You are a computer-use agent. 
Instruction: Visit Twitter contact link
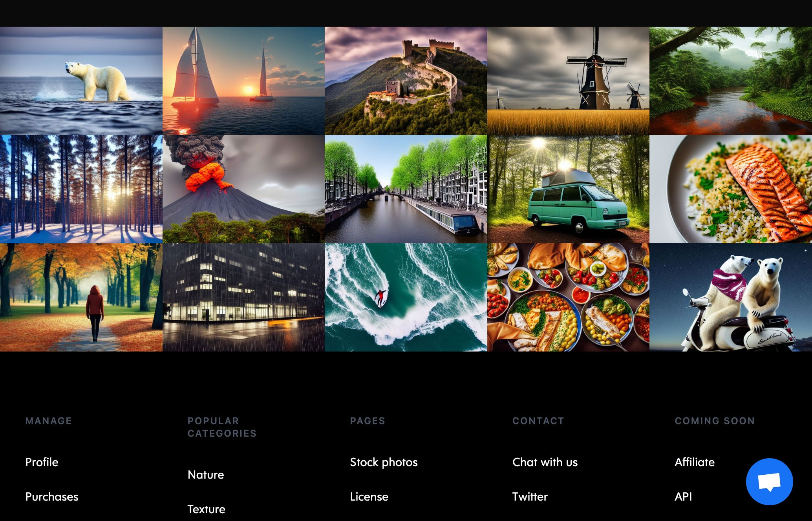pos(529,496)
